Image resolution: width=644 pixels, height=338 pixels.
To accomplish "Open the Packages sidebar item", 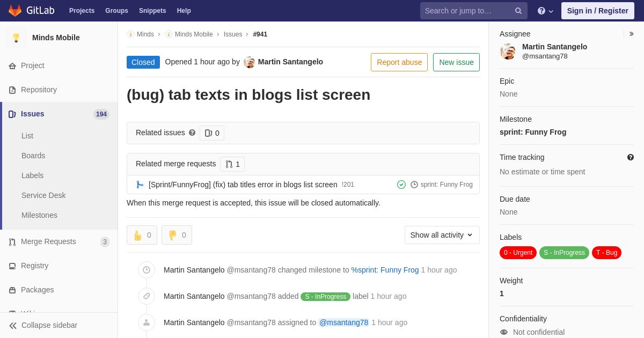I will point(37,290).
